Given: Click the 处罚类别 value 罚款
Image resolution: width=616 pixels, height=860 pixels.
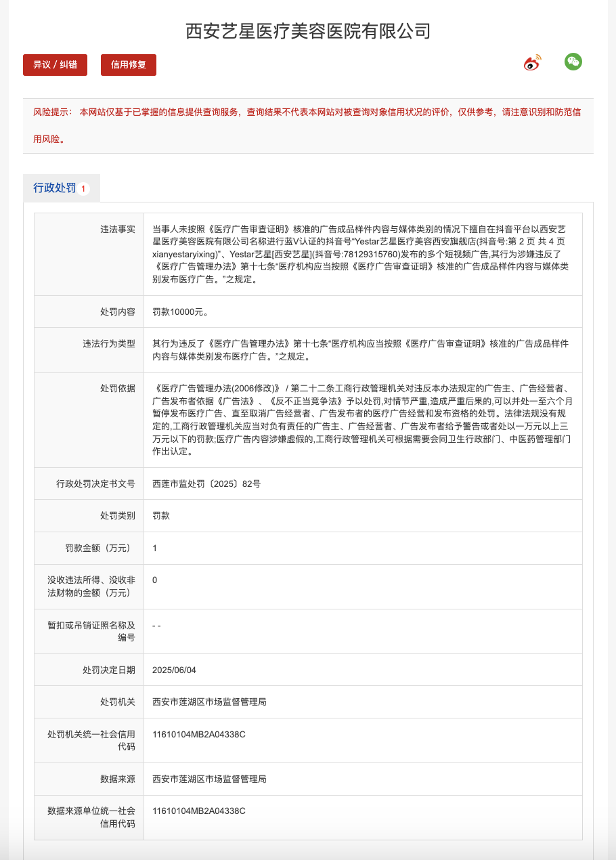Looking at the screenshot, I should [161, 516].
